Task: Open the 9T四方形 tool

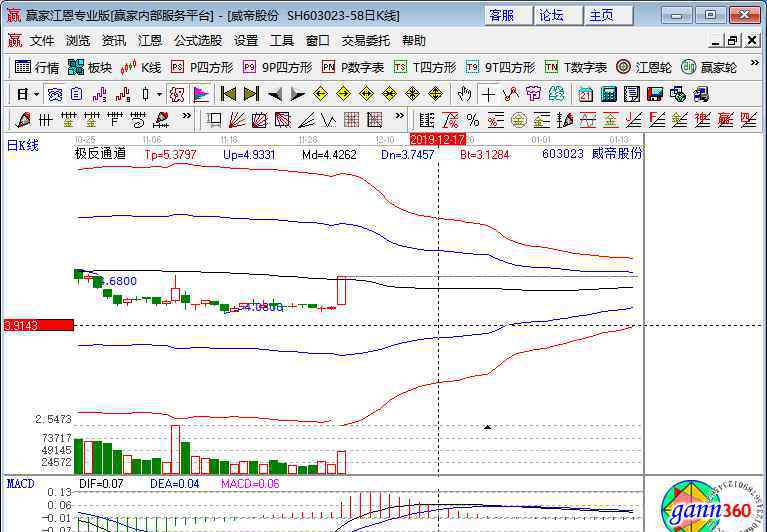Action: (500, 67)
